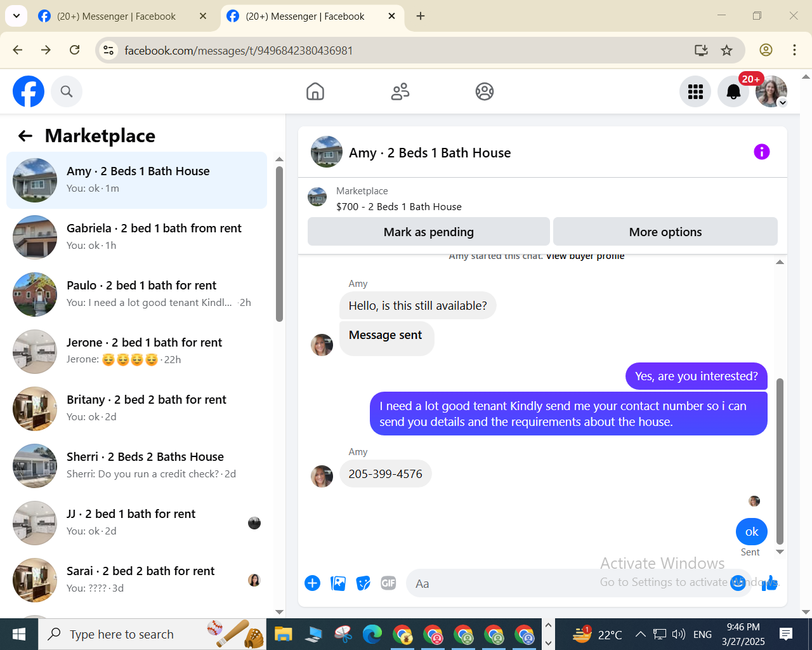Click the address bar URL
Image resolution: width=812 pixels, height=650 pixels.
(x=239, y=51)
